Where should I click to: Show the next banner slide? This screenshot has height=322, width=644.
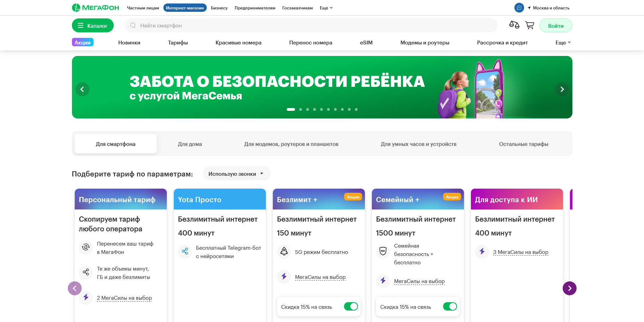click(562, 89)
